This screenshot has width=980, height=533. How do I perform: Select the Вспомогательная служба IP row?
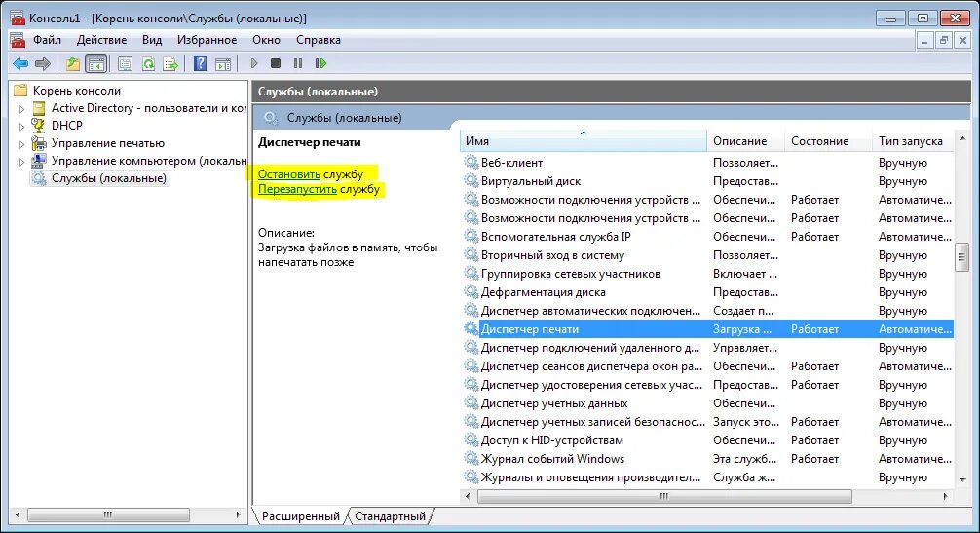coord(707,236)
